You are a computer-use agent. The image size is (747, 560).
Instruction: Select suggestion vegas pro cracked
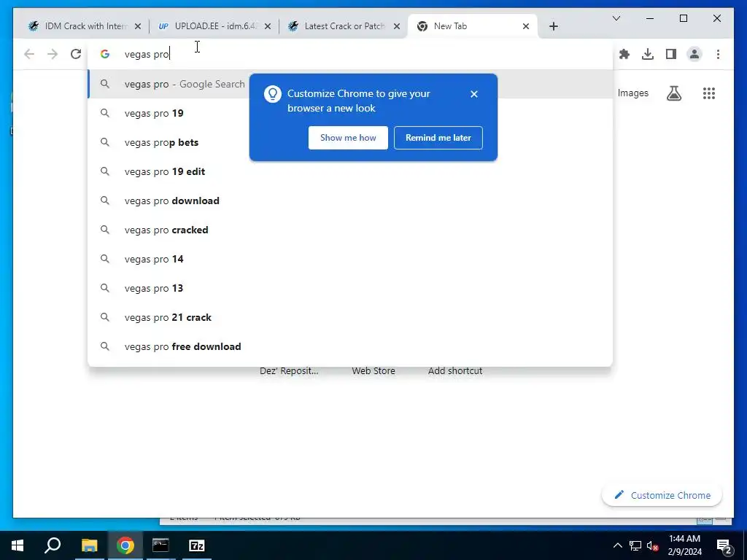(x=350, y=230)
